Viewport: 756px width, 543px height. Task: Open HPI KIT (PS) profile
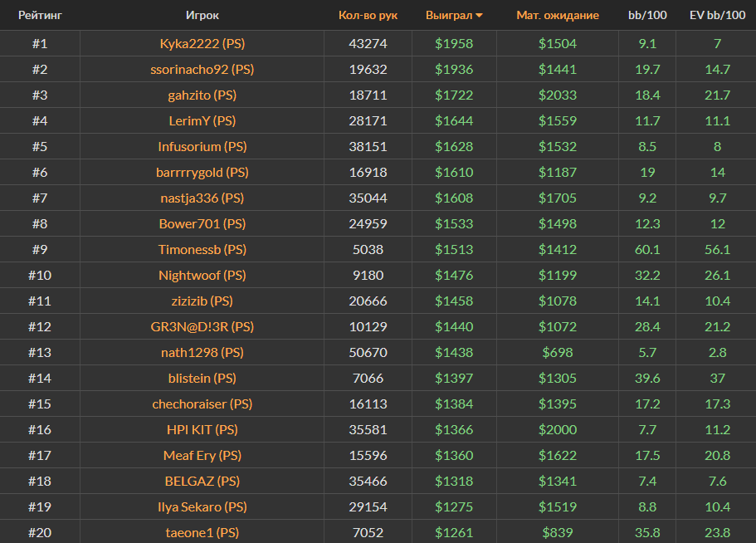(202, 429)
